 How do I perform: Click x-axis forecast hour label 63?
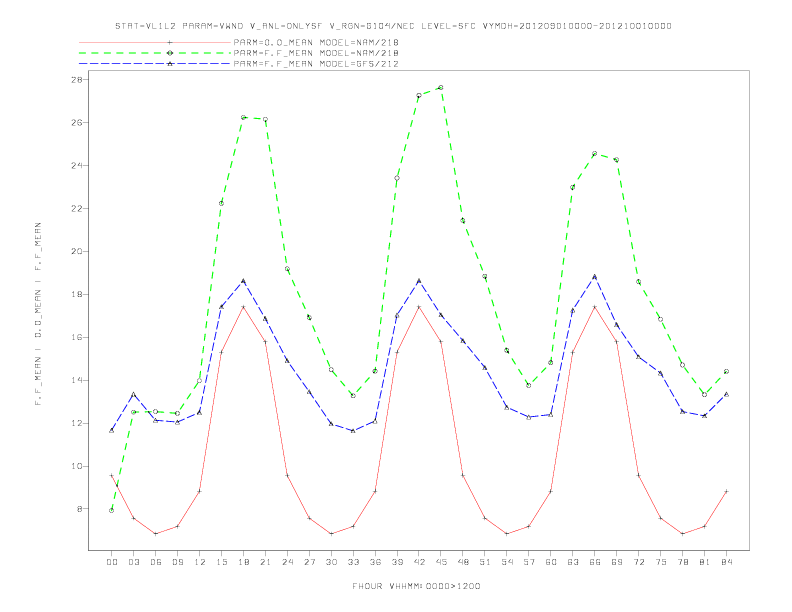(573, 562)
